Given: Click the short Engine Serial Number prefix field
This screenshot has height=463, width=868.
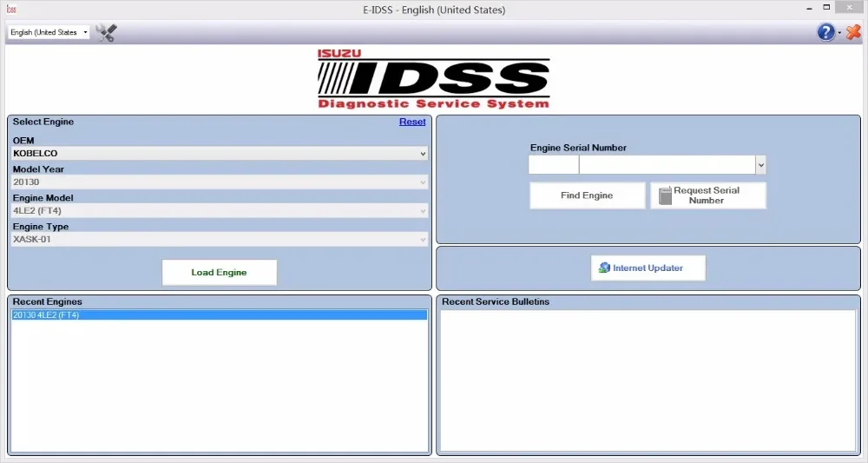Looking at the screenshot, I should click(553, 165).
